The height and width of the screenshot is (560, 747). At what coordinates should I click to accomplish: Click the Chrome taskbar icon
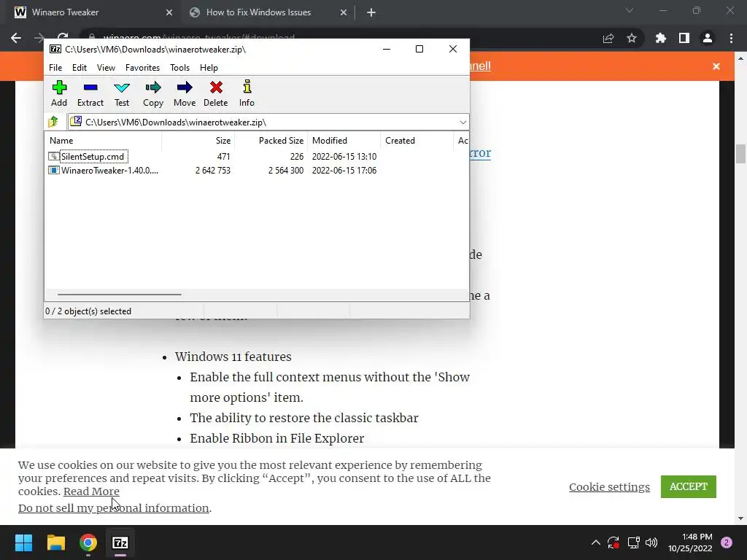point(88,542)
